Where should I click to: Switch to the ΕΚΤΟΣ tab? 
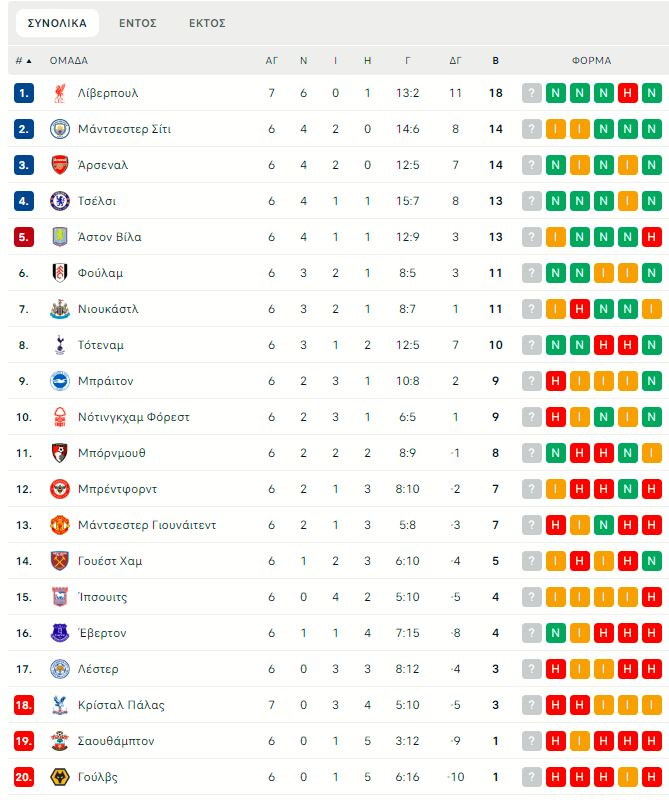tap(207, 23)
